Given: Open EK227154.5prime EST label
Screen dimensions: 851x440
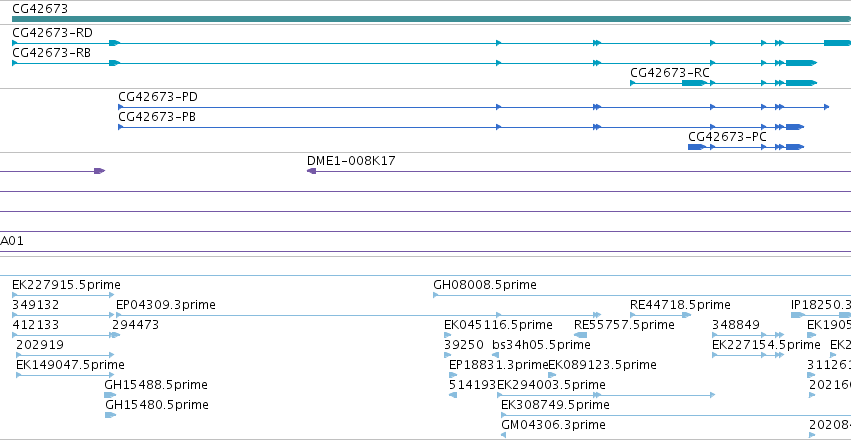Looking at the screenshot, I should [x=766, y=345].
